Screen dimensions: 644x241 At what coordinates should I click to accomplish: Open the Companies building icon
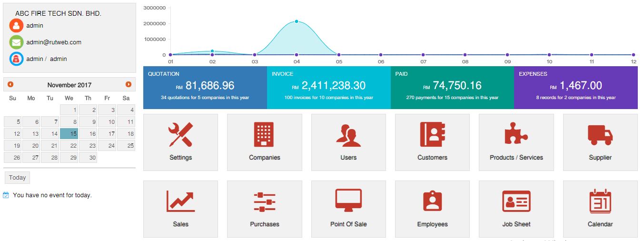pos(264,135)
